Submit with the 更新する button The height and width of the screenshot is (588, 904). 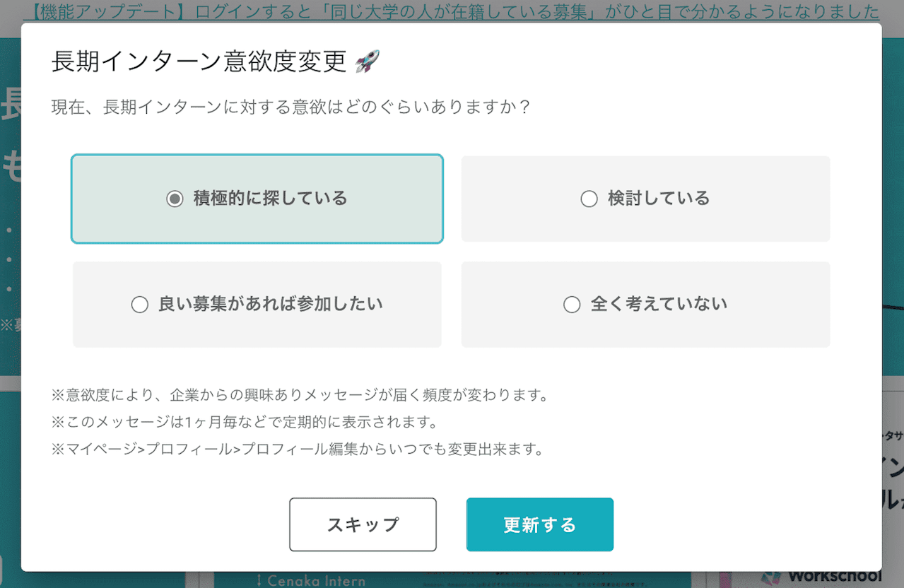click(540, 524)
